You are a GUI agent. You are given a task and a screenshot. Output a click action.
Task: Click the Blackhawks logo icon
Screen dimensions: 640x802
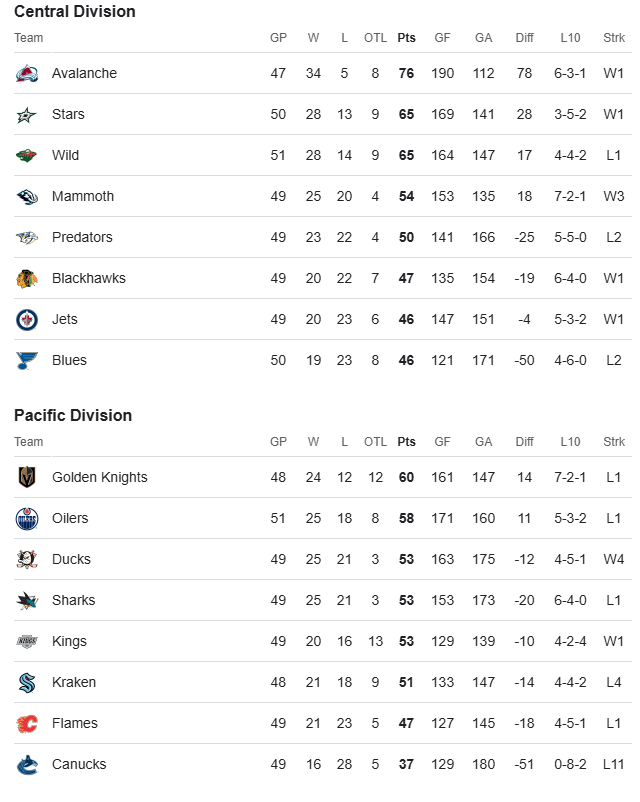click(x=27, y=278)
